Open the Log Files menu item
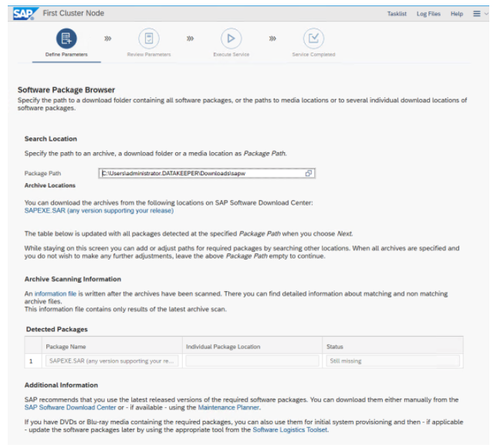 click(x=428, y=14)
